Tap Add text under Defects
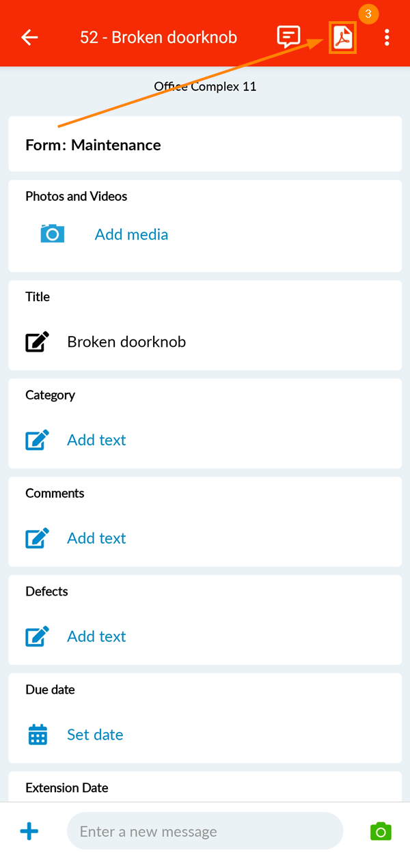The width and height of the screenshot is (410, 868). (96, 636)
